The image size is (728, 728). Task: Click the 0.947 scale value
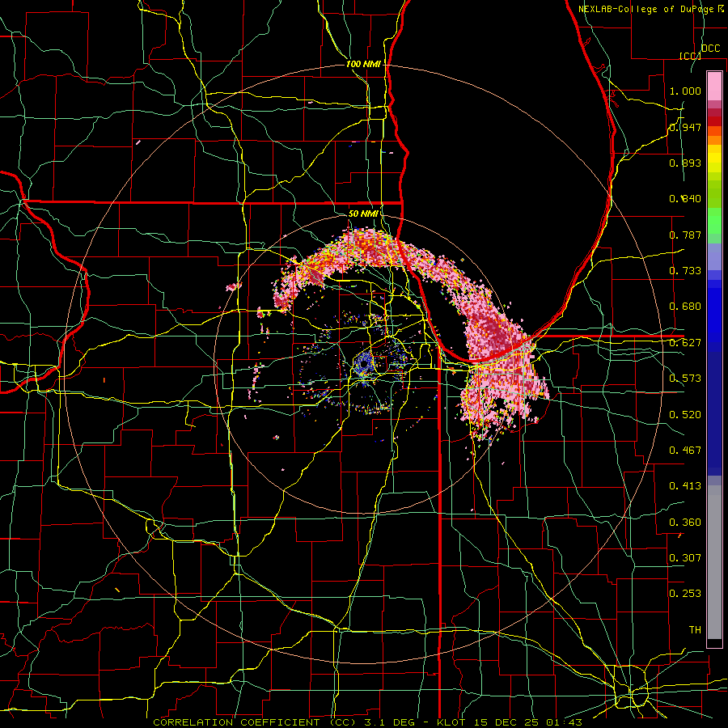pos(685,127)
